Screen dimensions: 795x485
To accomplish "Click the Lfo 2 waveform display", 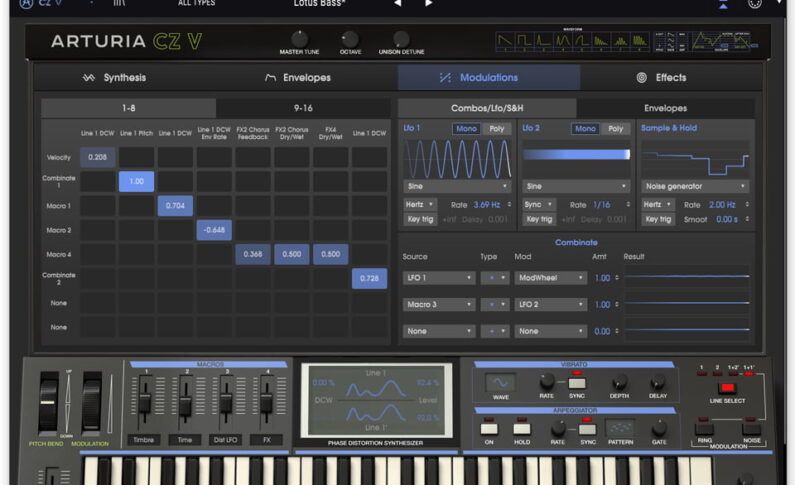I will tap(576, 159).
